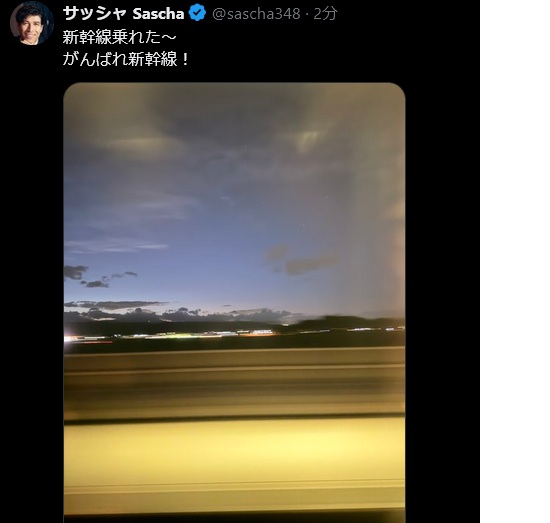Open Sascha's round profile avatar
The height and width of the screenshot is (523, 550).
(x=32, y=24)
